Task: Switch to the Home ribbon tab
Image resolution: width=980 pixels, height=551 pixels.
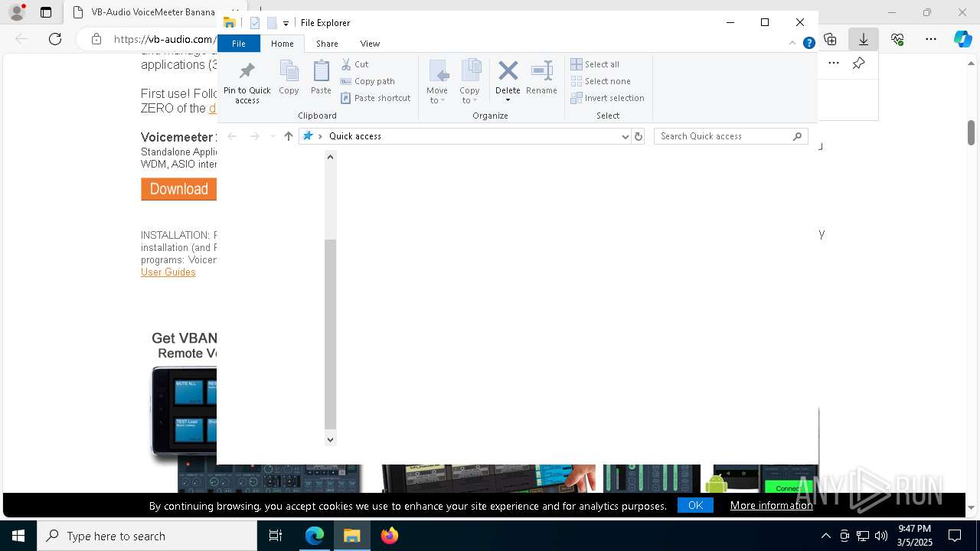Action: coord(282,44)
